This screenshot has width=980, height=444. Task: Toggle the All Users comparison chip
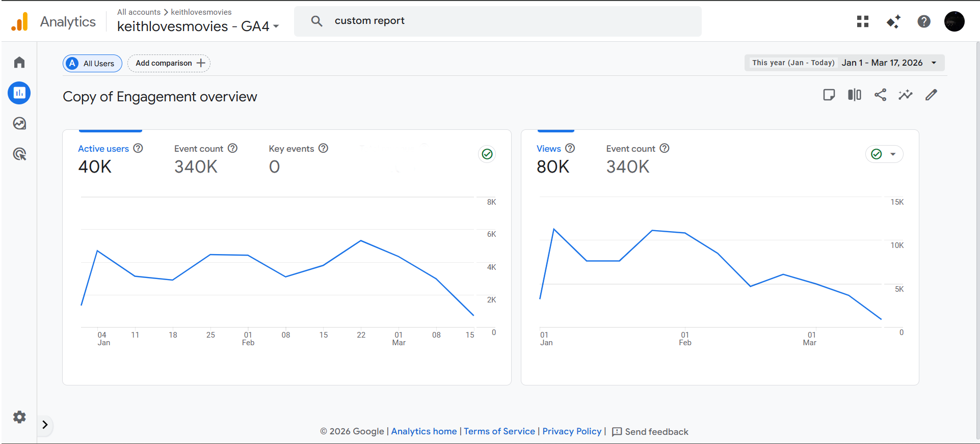click(x=92, y=64)
